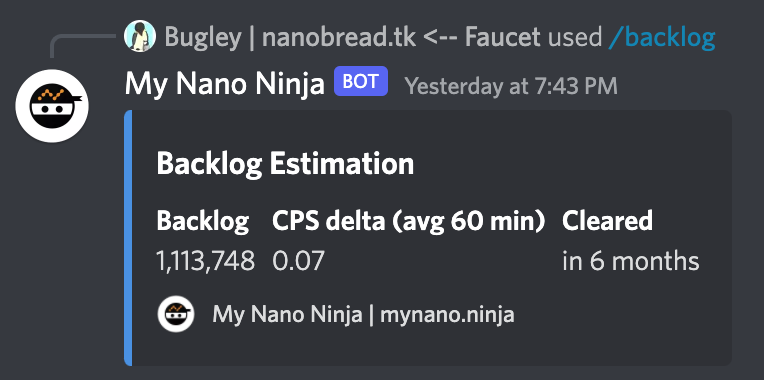Select the CPS delta value 0.07

coord(298,261)
